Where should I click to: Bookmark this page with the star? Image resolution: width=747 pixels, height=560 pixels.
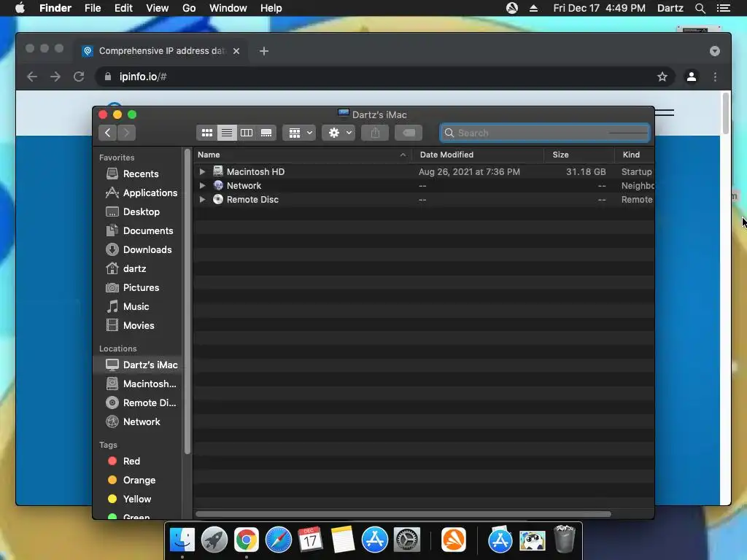[x=662, y=77]
